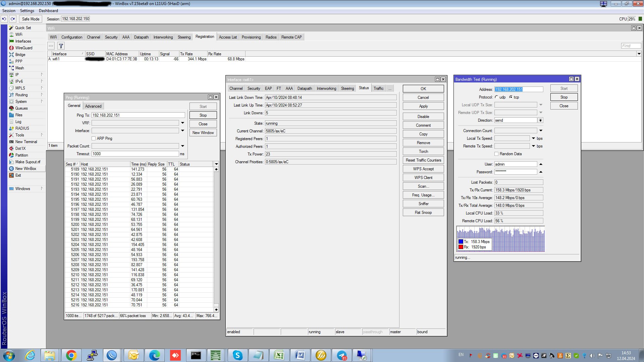Open the Traffic tab in Interface wifi1
This screenshot has height=362, width=644.
[x=378, y=88]
